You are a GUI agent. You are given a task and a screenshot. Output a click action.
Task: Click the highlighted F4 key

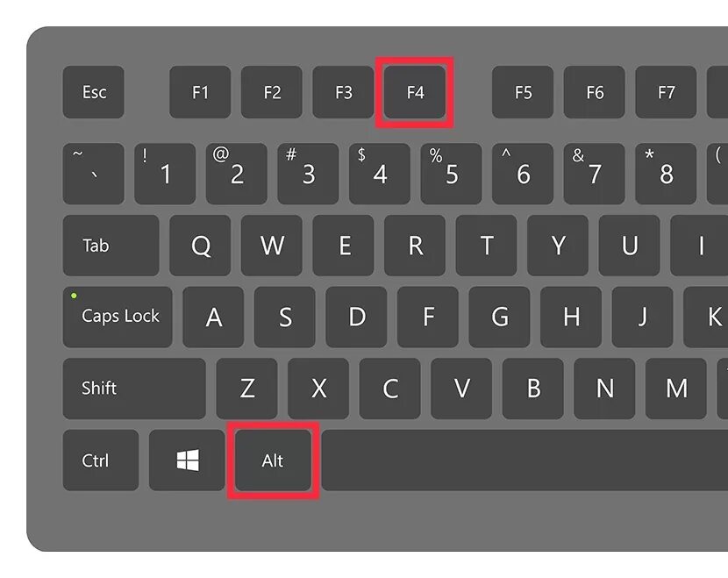(415, 92)
